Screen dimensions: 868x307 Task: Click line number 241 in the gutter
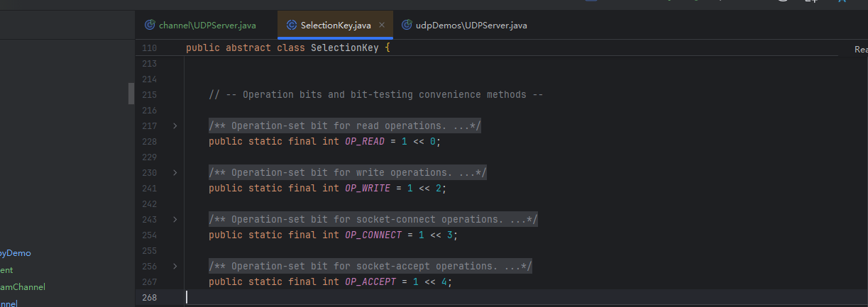point(149,189)
